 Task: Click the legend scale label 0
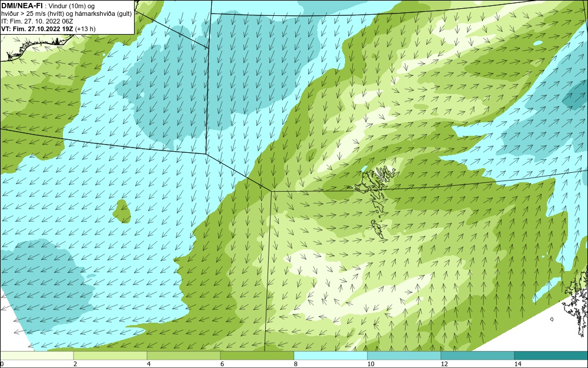pyautogui.click(x=2, y=364)
